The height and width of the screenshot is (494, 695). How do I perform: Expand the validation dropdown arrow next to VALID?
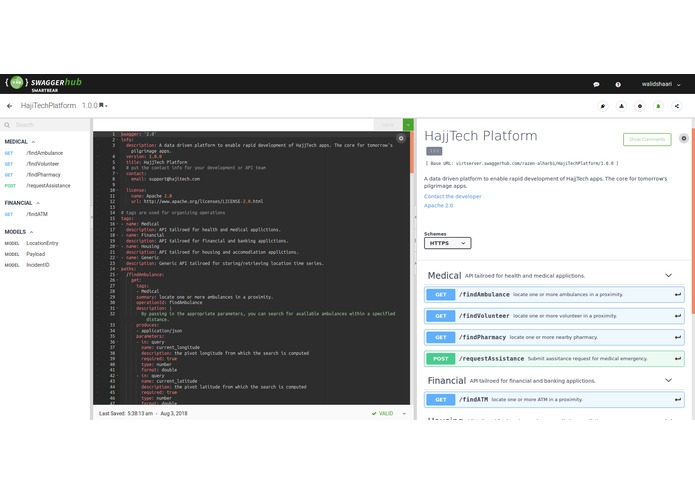pyautogui.click(x=404, y=413)
